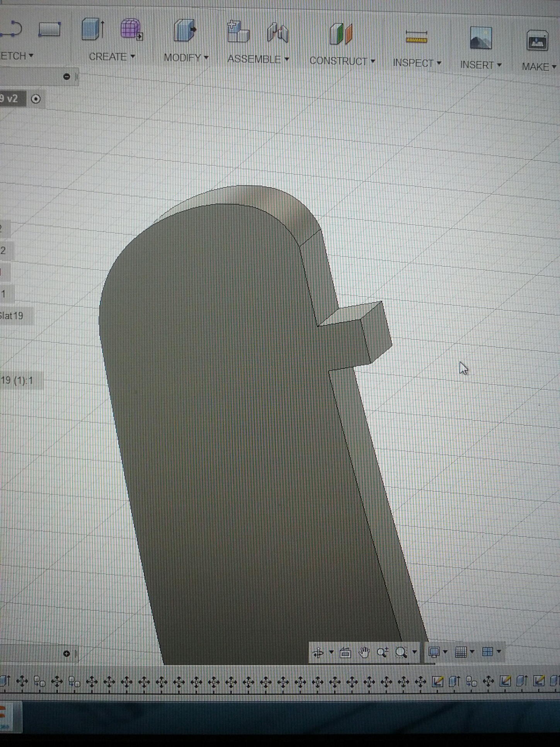
Task: Activate the Orbit navigation tool
Action: coord(318,653)
